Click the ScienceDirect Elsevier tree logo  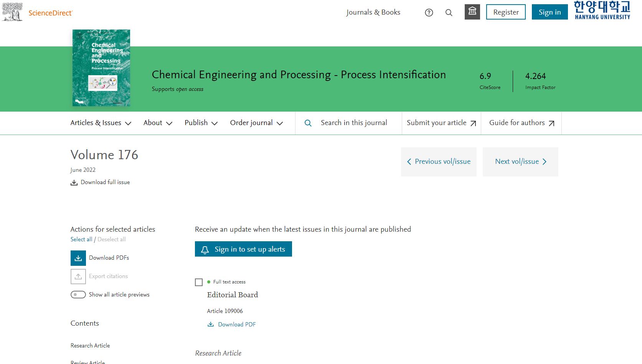click(x=12, y=12)
